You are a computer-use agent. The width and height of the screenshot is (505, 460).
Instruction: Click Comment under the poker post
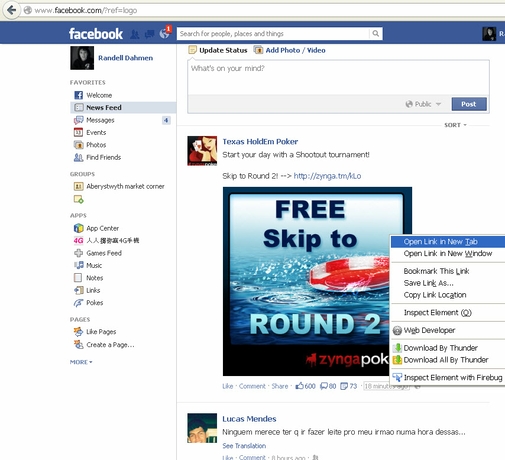click(252, 386)
